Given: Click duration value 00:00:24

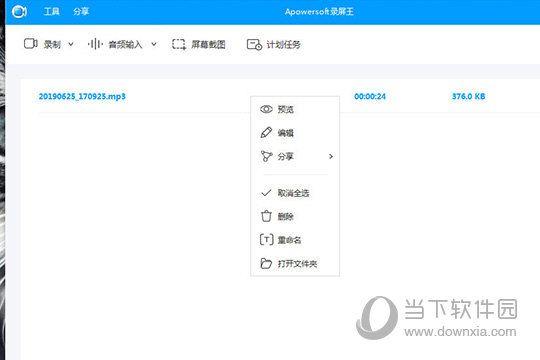Looking at the screenshot, I should [x=370, y=96].
